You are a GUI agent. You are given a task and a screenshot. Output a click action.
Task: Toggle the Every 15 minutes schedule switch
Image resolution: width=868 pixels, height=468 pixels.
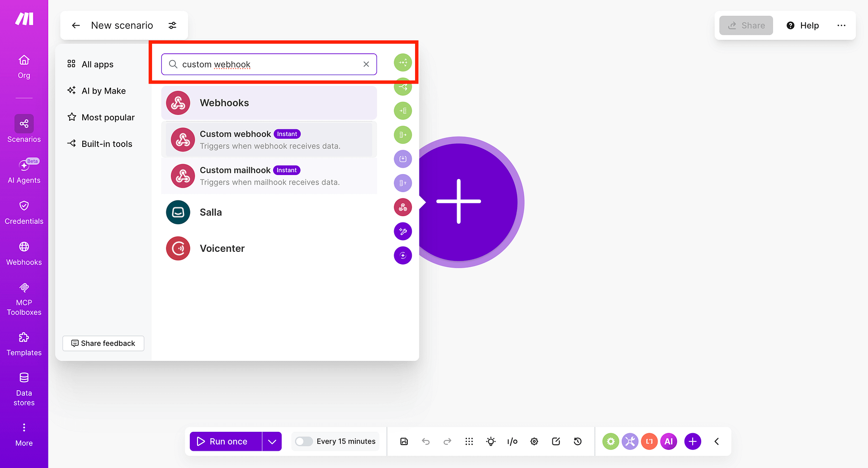click(x=304, y=441)
